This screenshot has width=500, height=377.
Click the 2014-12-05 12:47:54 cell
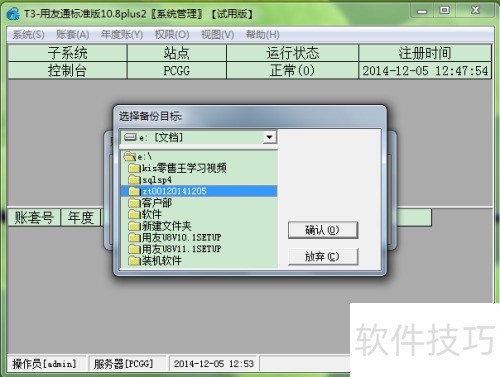(425, 70)
